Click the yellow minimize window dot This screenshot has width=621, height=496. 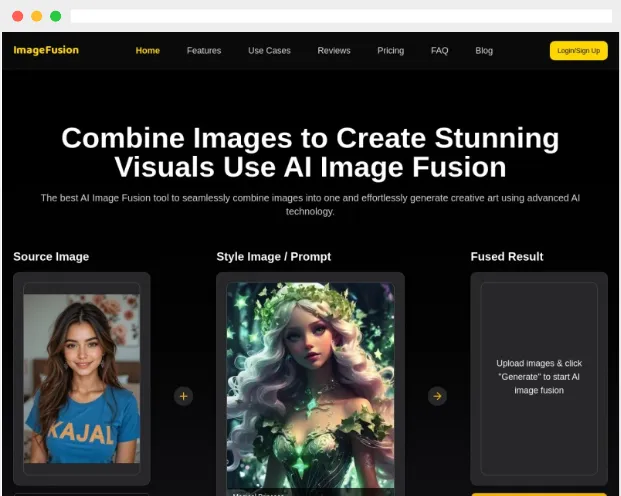coord(37,16)
